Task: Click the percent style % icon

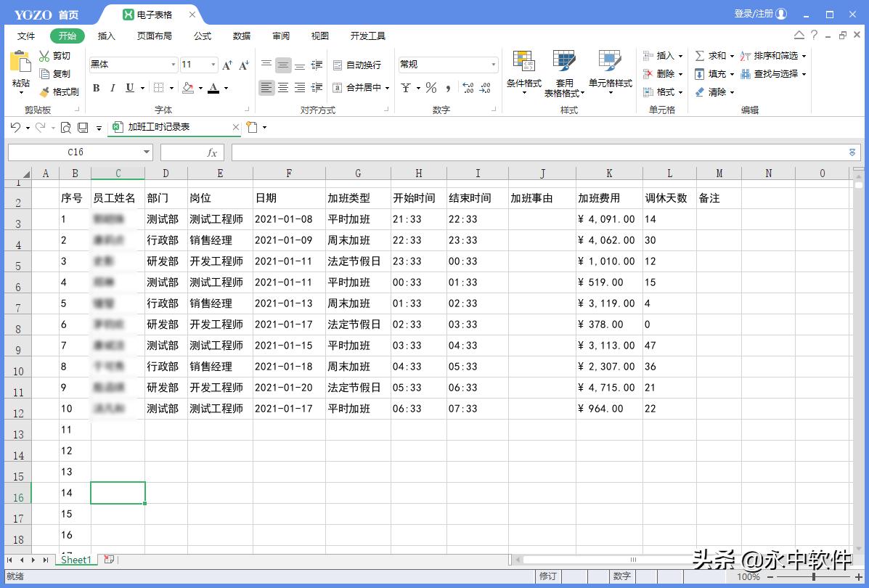Action: click(x=432, y=88)
